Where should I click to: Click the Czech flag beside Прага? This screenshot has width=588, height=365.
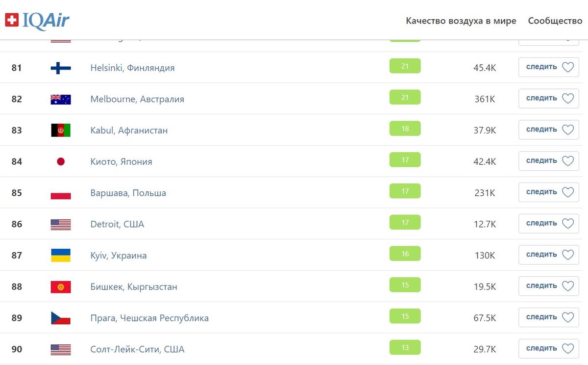pyautogui.click(x=61, y=318)
